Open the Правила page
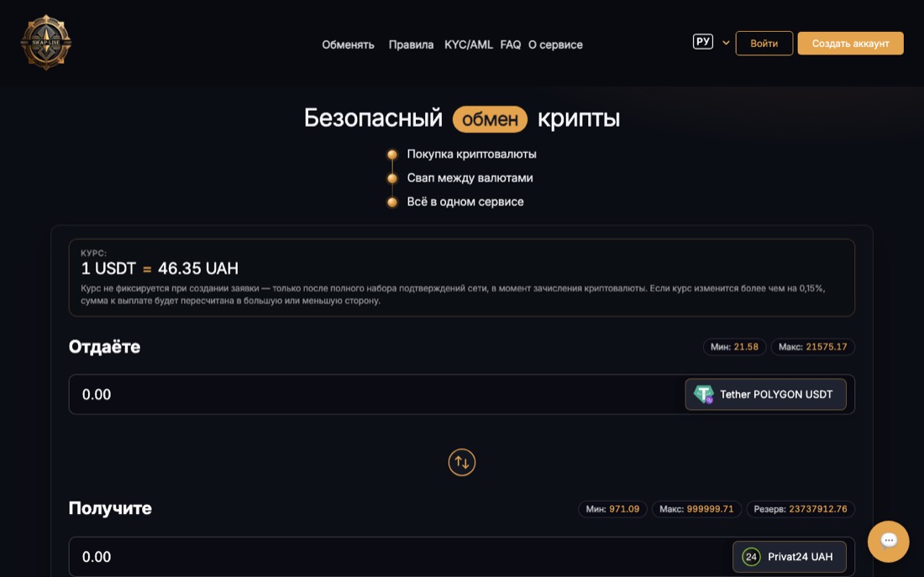This screenshot has height=577, width=924. pyautogui.click(x=411, y=45)
